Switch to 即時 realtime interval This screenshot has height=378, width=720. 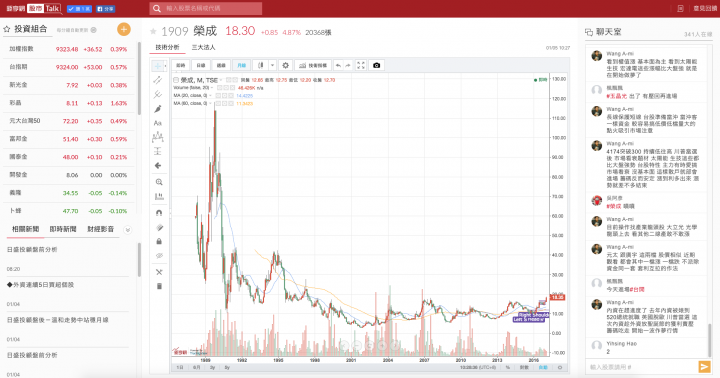pos(181,65)
